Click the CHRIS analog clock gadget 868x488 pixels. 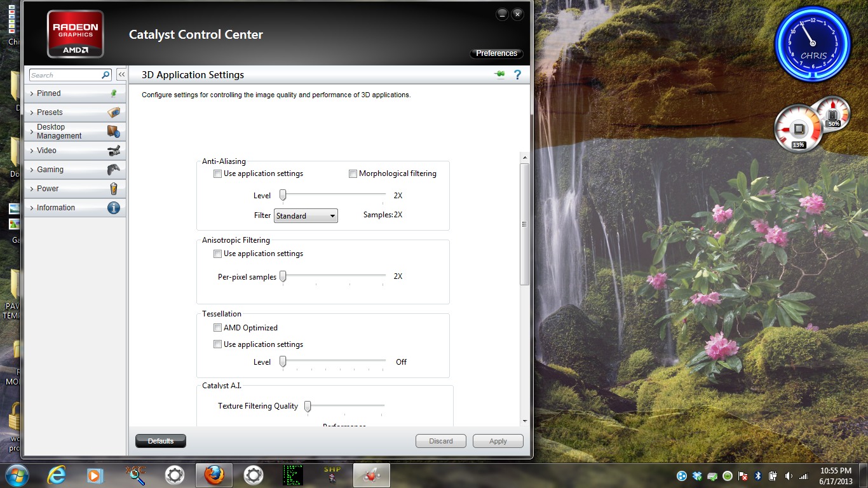pos(813,43)
